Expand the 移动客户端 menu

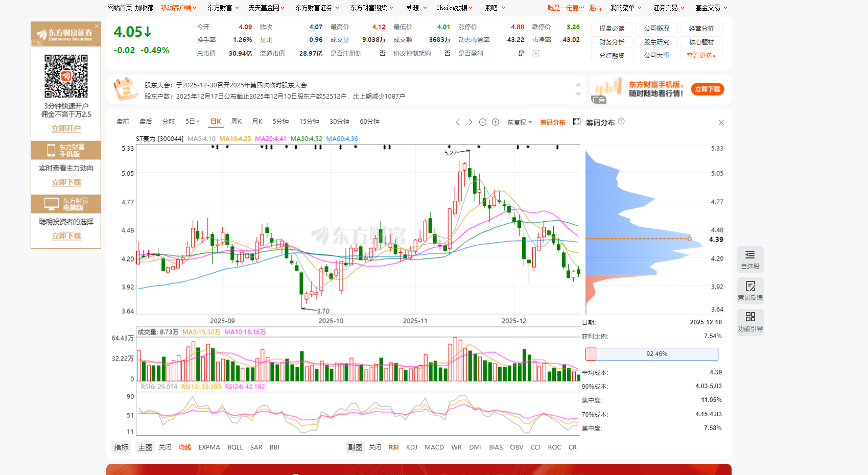179,8
